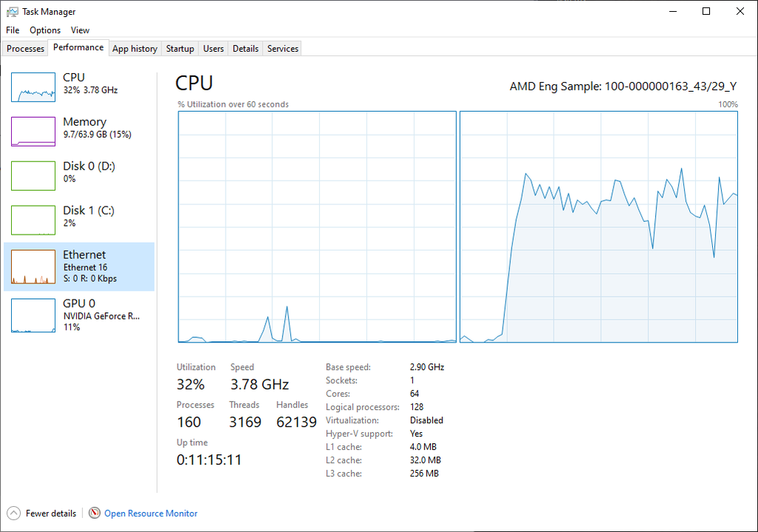Switch to the Processes tab

[26, 49]
